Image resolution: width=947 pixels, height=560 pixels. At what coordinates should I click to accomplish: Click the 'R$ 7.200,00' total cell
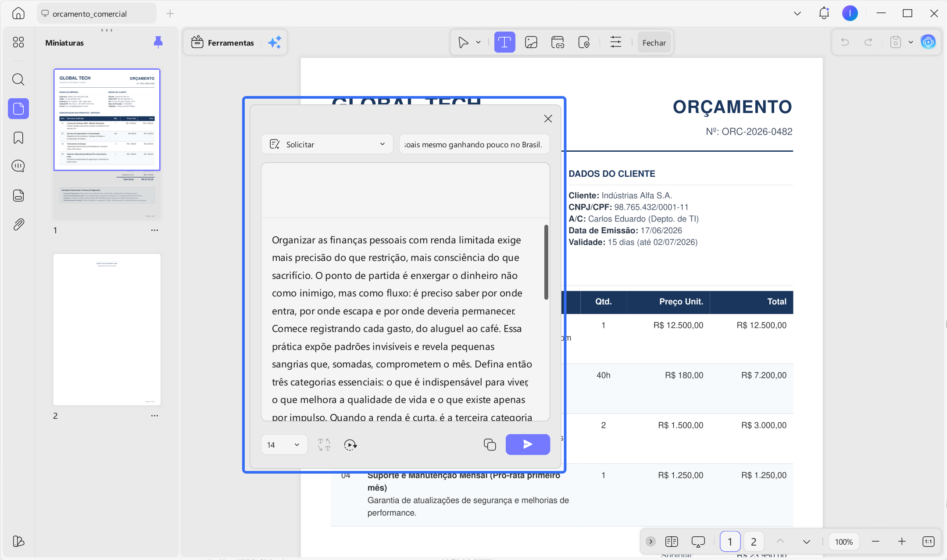click(764, 375)
